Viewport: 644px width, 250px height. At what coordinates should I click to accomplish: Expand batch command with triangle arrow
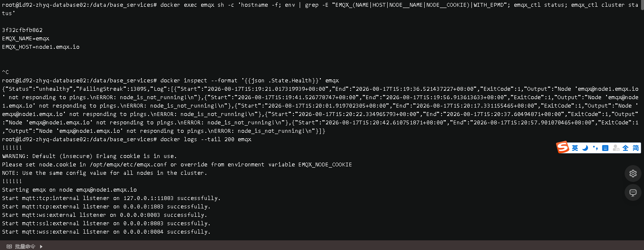41,247
